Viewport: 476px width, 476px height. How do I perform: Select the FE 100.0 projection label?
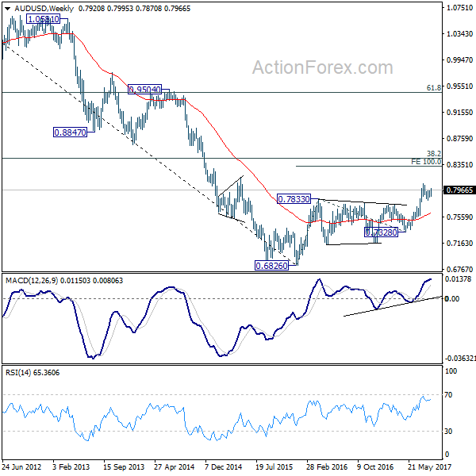pyautogui.click(x=426, y=162)
